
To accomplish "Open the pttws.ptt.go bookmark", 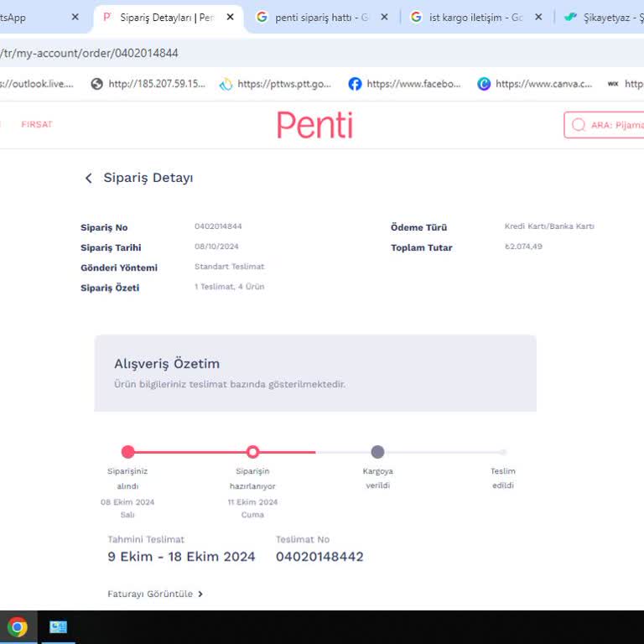I will tap(275, 84).
